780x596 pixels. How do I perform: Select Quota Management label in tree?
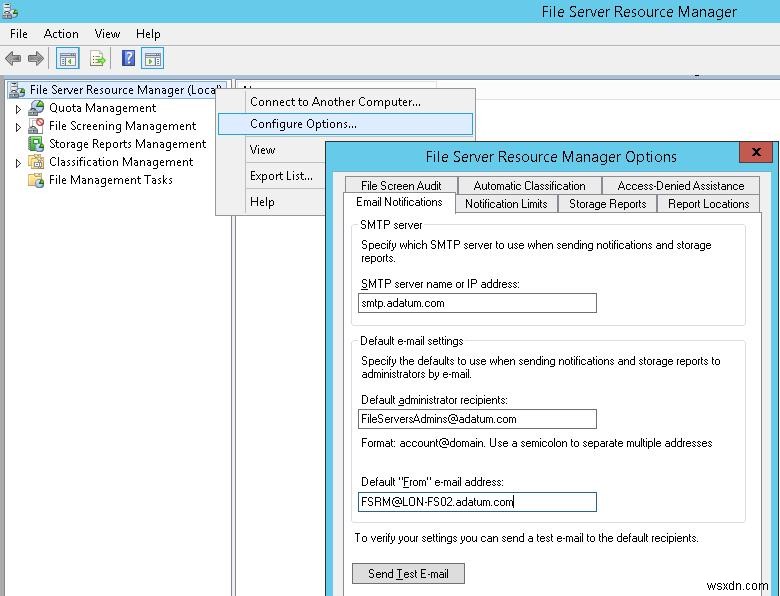tap(102, 108)
